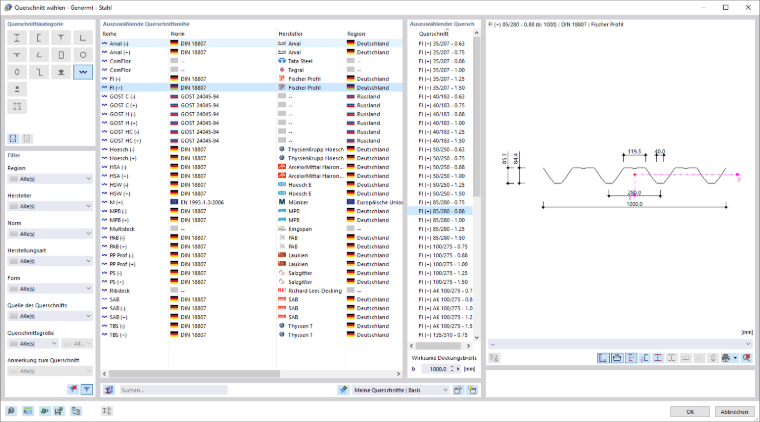The image size is (760, 422).
Task: Select the Arval (-) series row
Action: coord(252,44)
